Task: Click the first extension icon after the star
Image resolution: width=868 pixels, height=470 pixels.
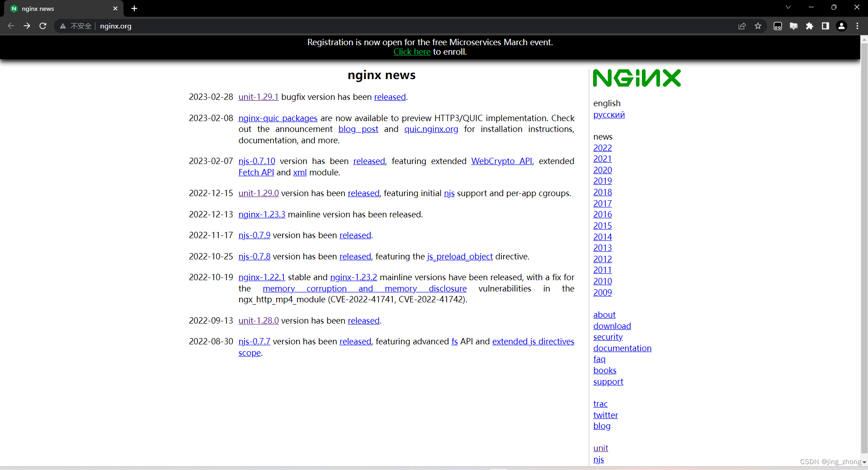Action: coord(778,26)
